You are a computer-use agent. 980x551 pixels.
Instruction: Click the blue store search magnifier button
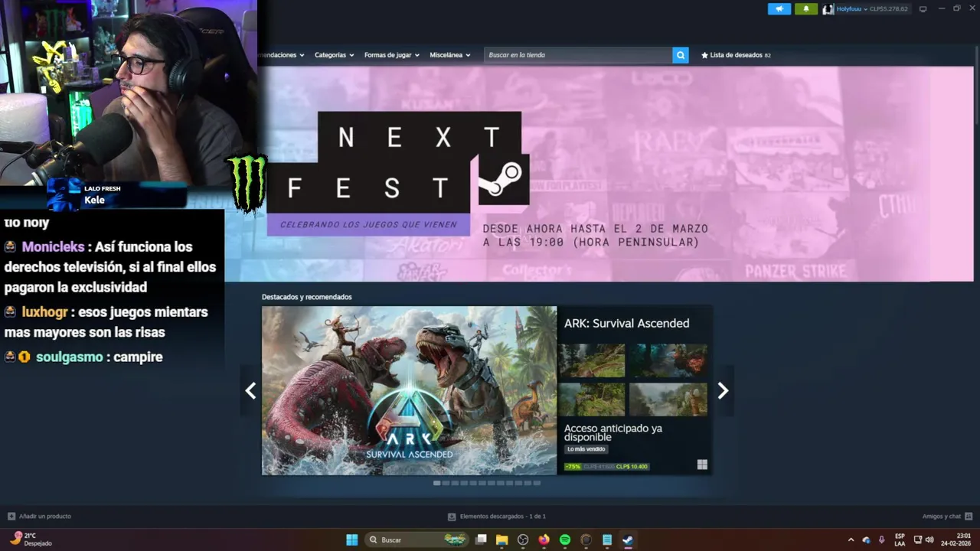point(680,55)
